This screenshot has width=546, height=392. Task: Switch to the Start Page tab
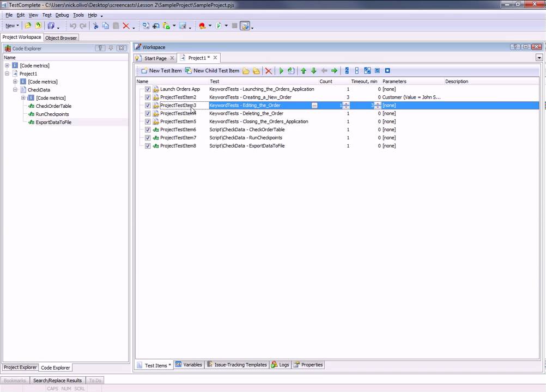coord(155,58)
